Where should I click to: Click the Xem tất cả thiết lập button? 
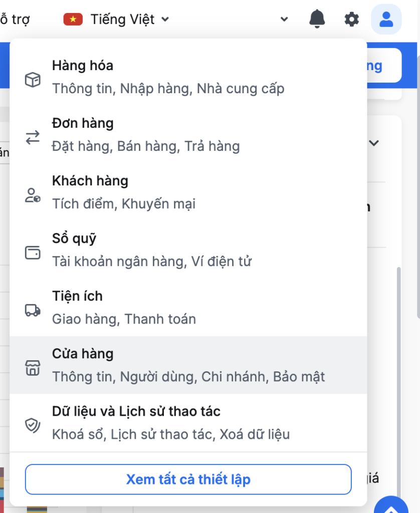(188, 479)
